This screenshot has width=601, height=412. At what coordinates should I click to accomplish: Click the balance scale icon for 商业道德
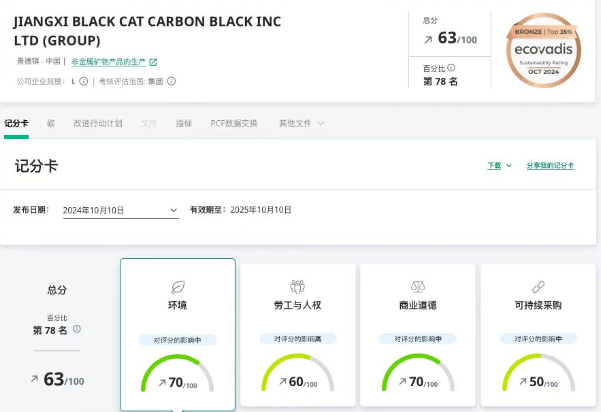click(418, 286)
